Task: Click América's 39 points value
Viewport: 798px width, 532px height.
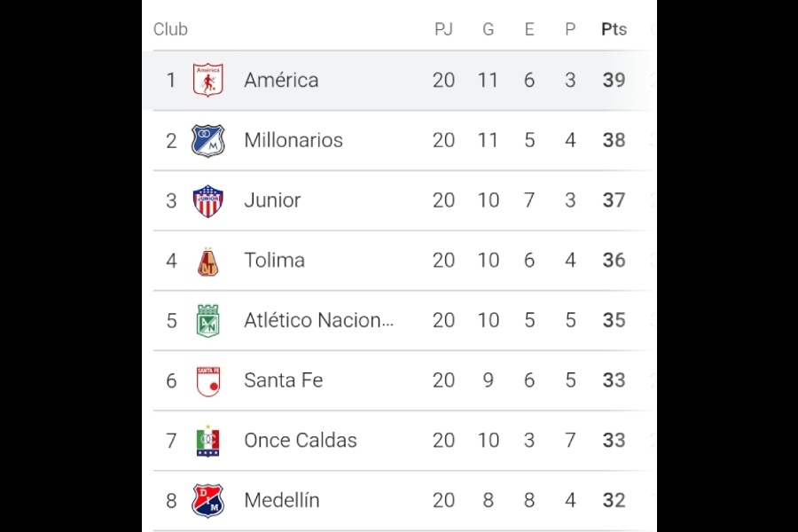Action: 614,80
